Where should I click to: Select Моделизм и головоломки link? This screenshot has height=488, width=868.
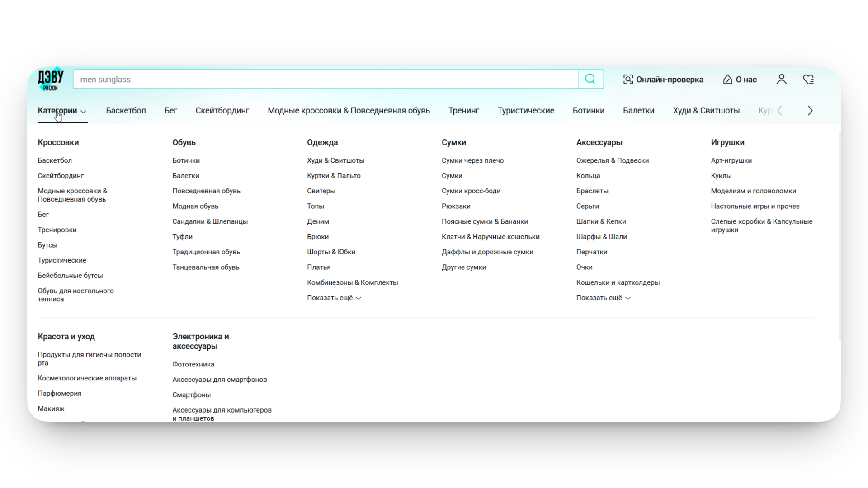[x=753, y=191]
